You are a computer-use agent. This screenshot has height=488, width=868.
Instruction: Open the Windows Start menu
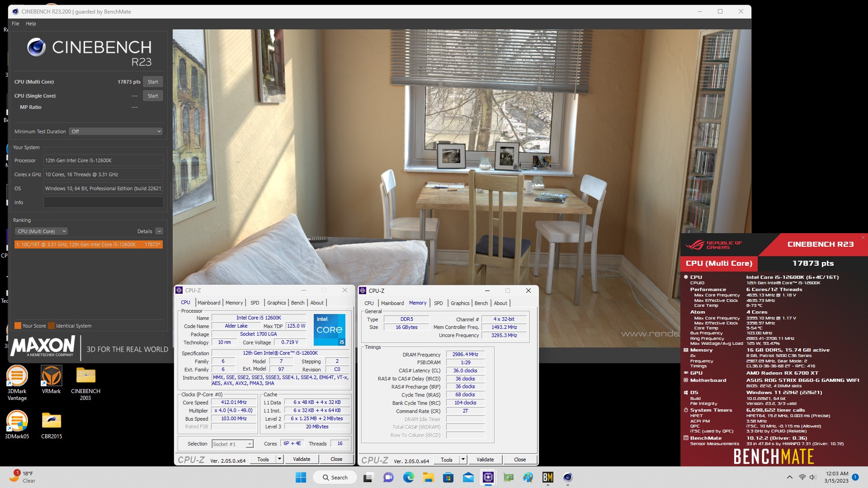coord(301,478)
